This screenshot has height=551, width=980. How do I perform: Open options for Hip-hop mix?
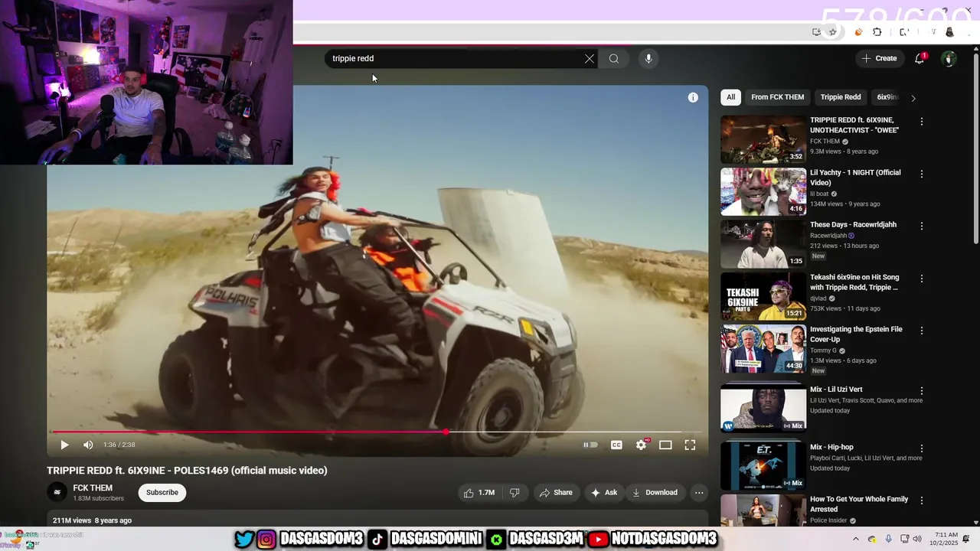(922, 448)
